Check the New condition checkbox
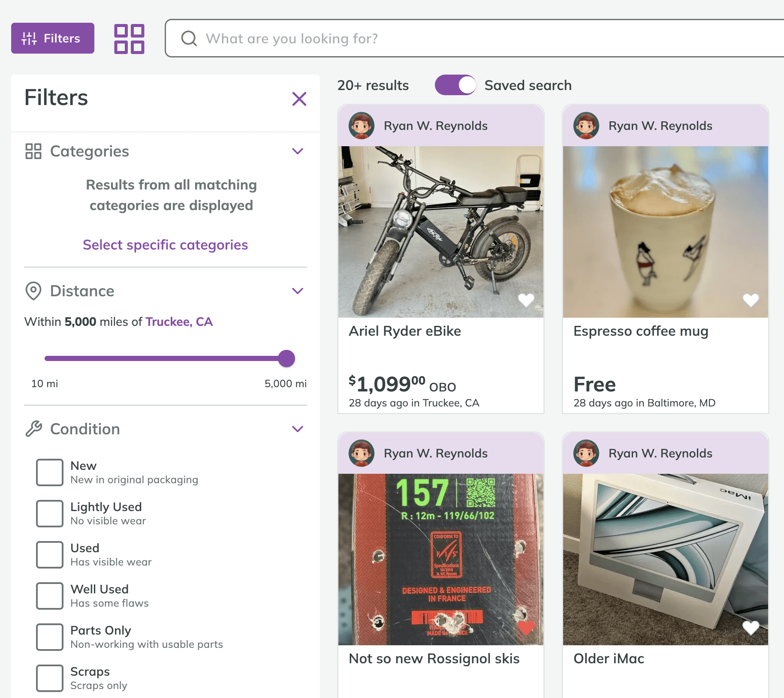The image size is (784, 698). 50,472
